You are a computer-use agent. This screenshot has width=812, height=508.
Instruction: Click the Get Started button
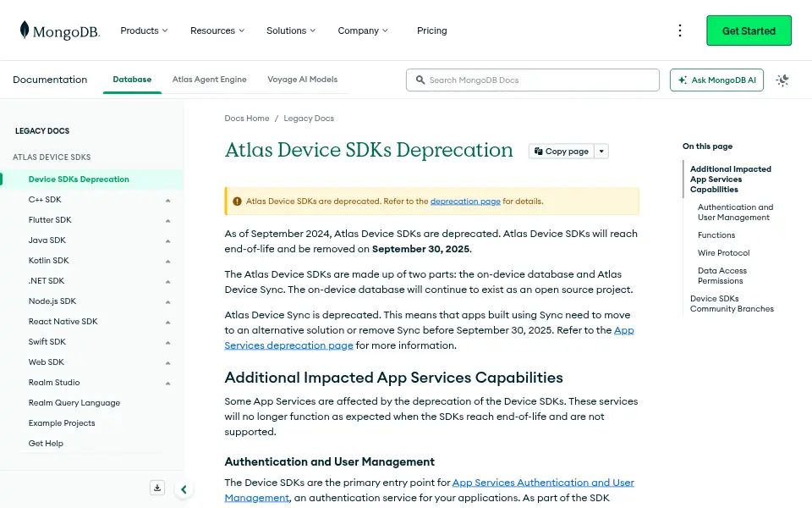[749, 30]
